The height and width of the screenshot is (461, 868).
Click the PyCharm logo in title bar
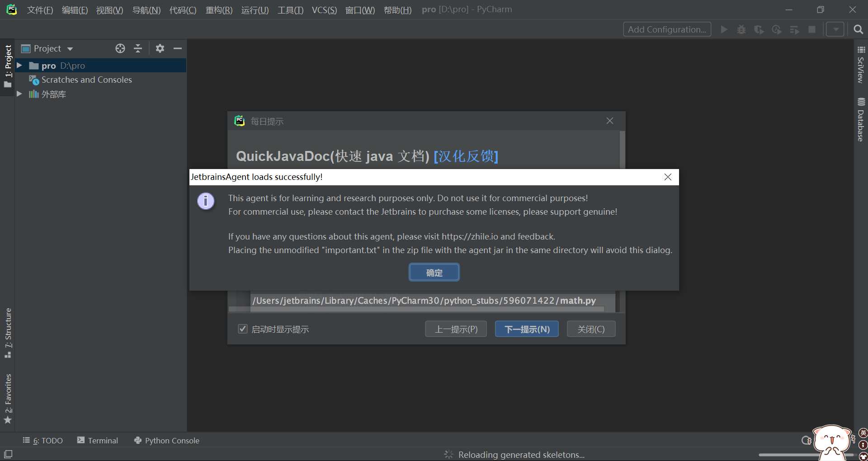(x=12, y=9)
